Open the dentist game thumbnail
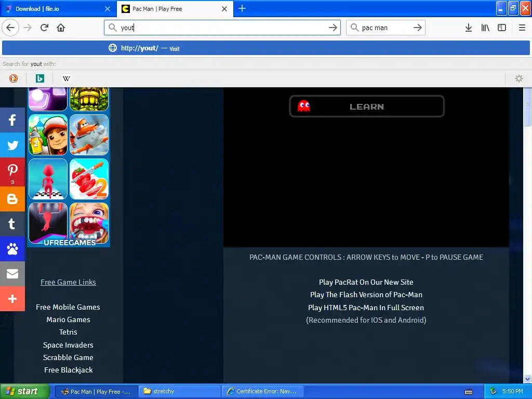This screenshot has height=399, width=532. [89, 222]
